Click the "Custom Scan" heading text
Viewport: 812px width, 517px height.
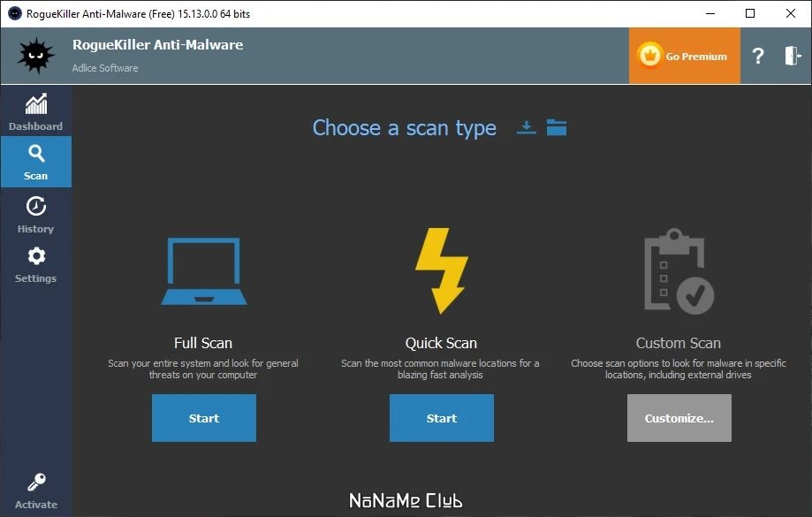(678, 343)
